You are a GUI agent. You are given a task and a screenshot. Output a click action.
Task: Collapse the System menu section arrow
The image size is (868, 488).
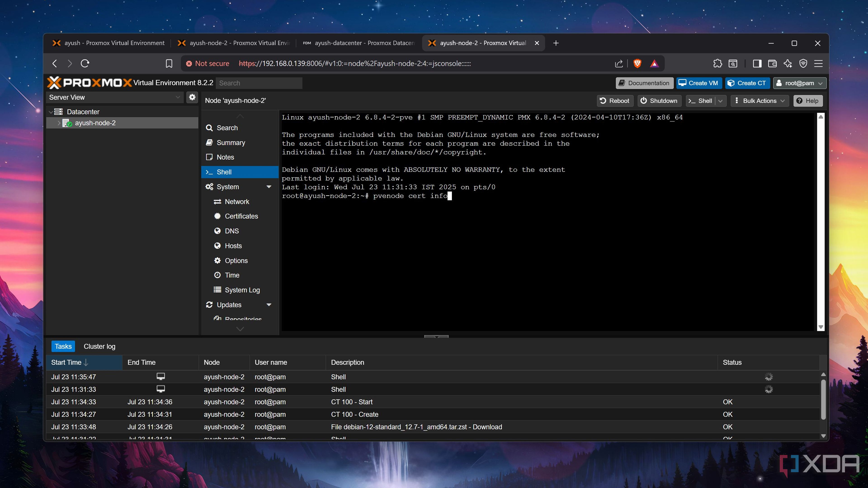pos(269,187)
